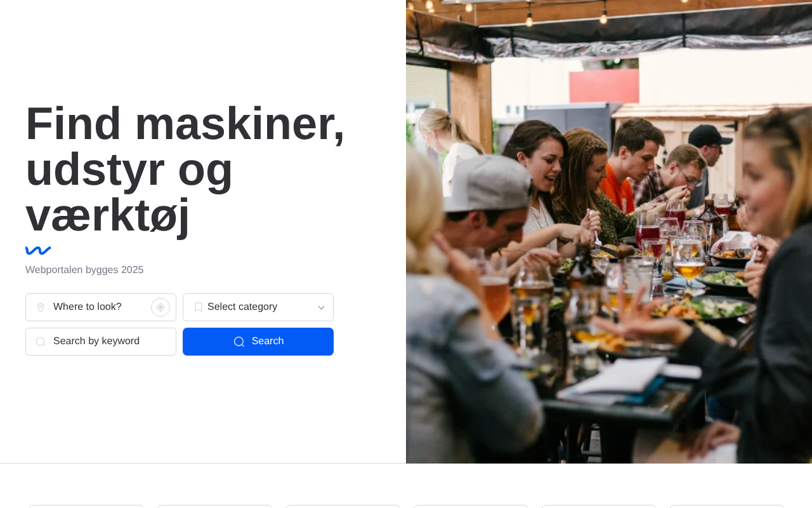The image size is (812, 508).
Task: Select the third card at page bottom
Action: point(343,506)
